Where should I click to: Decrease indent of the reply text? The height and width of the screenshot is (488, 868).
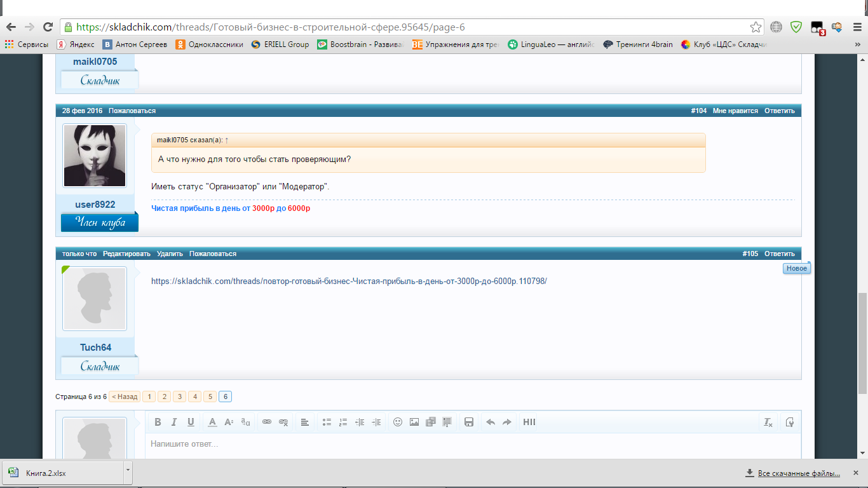[360, 422]
